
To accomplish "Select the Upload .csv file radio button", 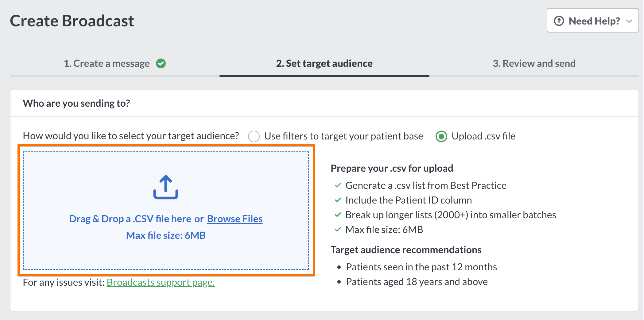I will point(441,136).
